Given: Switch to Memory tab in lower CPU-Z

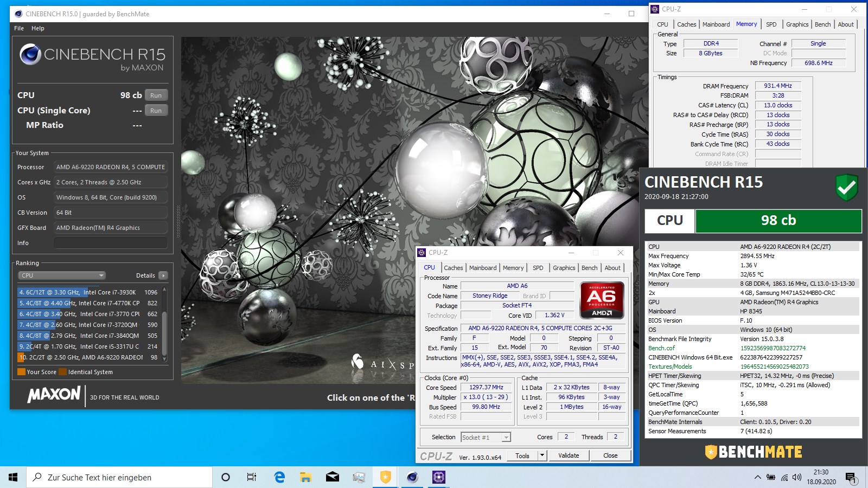Looking at the screenshot, I should coord(513,268).
